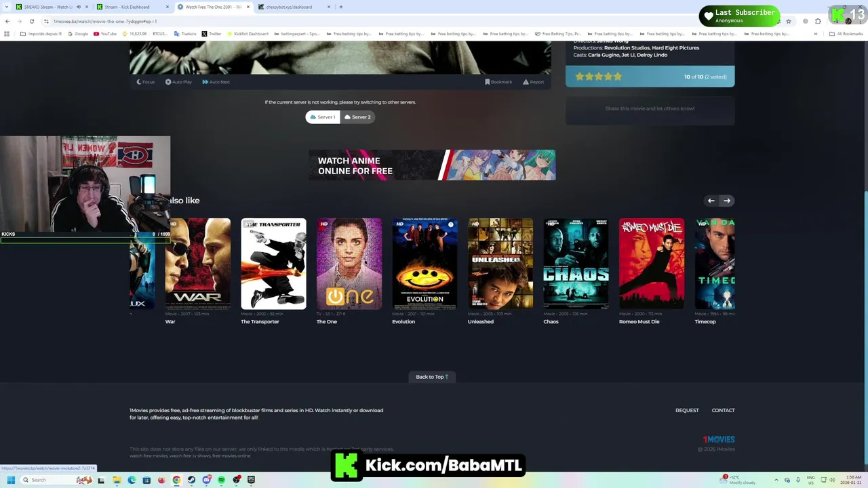The height and width of the screenshot is (488, 868).
Task: Open the War movie poster
Action: coord(197,264)
